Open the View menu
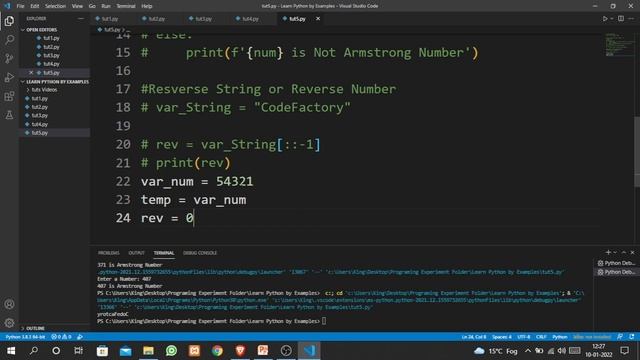Viewport: 640px width, 360px height. (x=77, y=6)
